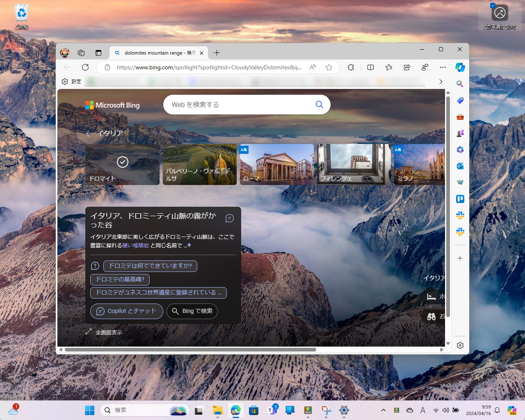Launch Slack from the sidebar
The height and width of the screenshot is (420, 525).
460,215
